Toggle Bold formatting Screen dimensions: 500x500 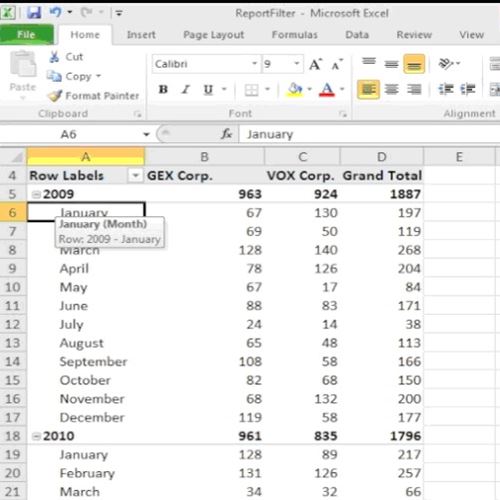coord(163,89)
